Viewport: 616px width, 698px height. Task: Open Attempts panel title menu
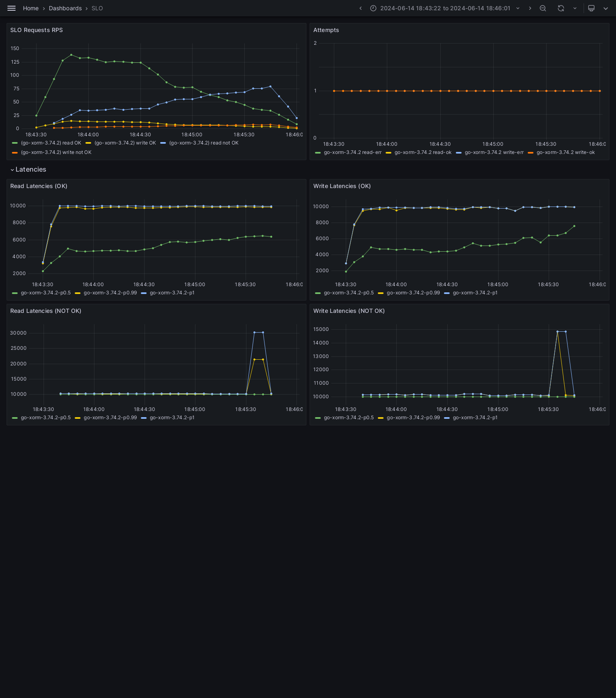pyautogui.click(x=326, y=30)
